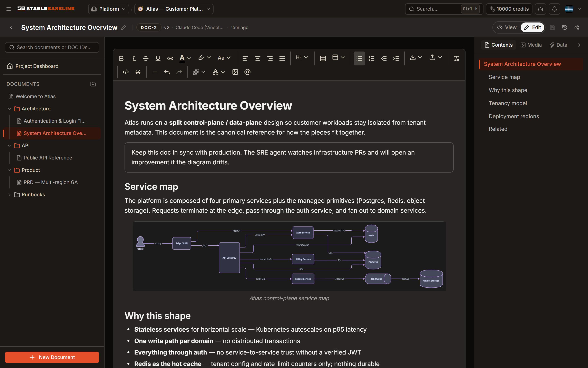This screenshot has width=588, height=368.
Task: Insert a code block
Action: 126,72
